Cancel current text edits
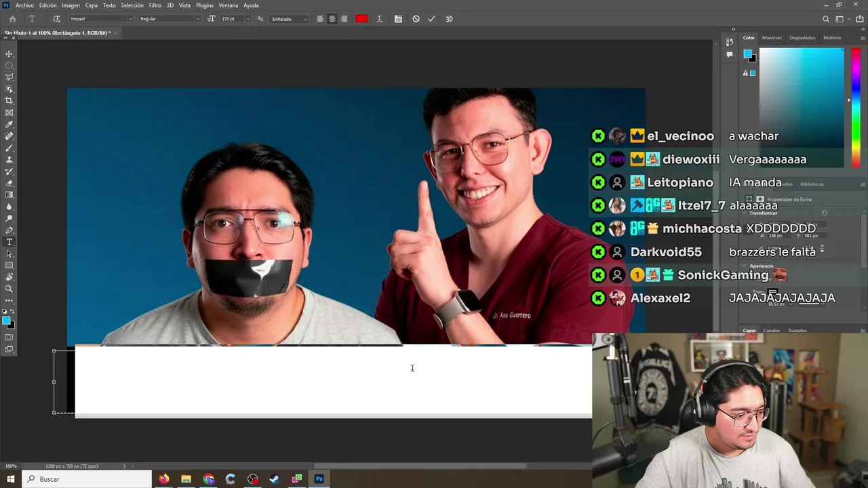The image size is (868, 488). coord(416,19)
